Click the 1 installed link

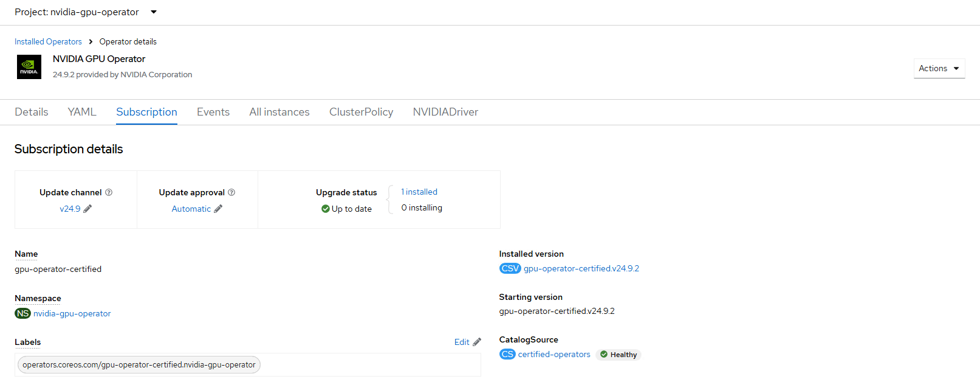coord(419,192)
